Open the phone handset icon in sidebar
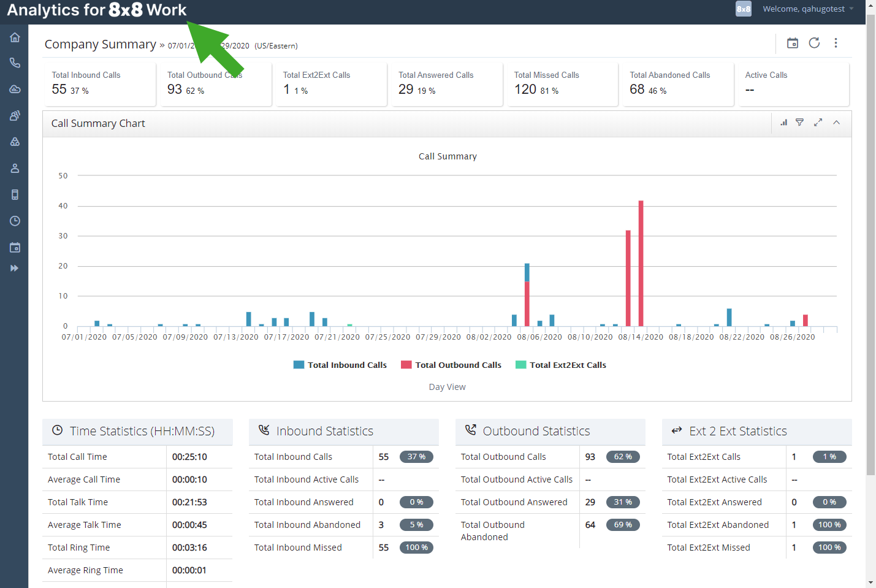Viewport: 876px width, 588px height. click(x=15, y=63)
